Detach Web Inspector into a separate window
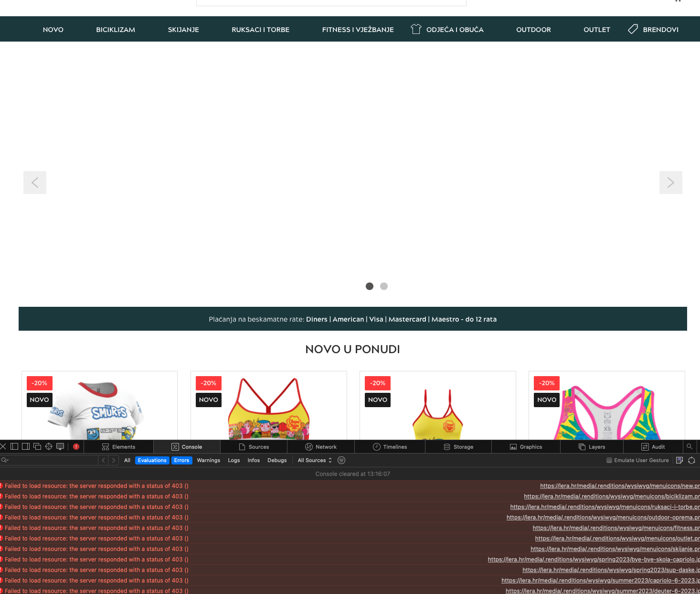 click(x=37, y=446)
